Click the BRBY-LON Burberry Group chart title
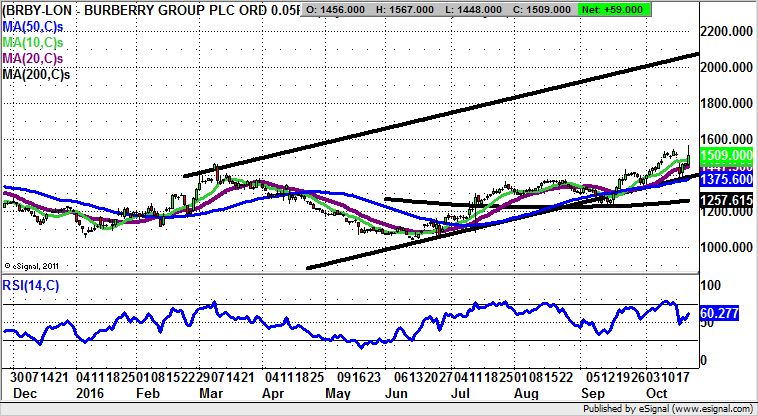 pos(150,8)
